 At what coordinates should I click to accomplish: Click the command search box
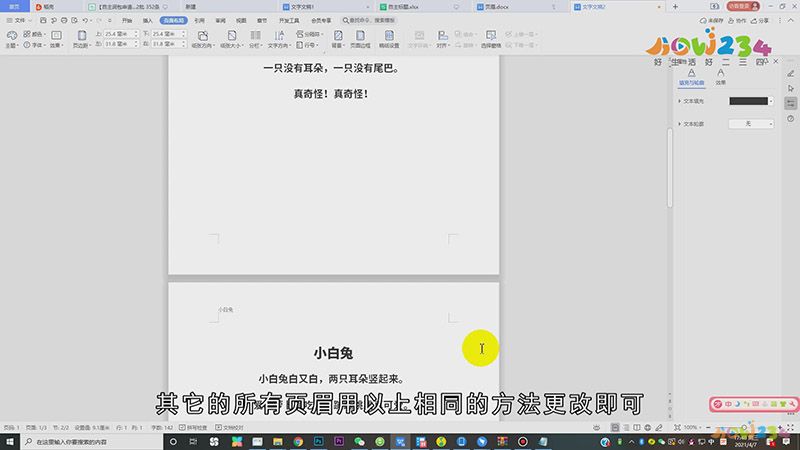click(369, 20)
